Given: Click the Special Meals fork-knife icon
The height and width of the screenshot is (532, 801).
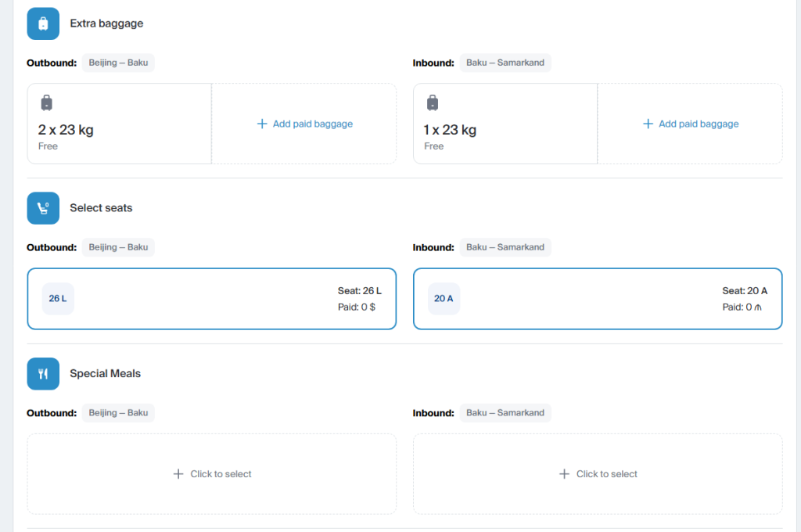Looking at the screenshot, I should (43, 374).
